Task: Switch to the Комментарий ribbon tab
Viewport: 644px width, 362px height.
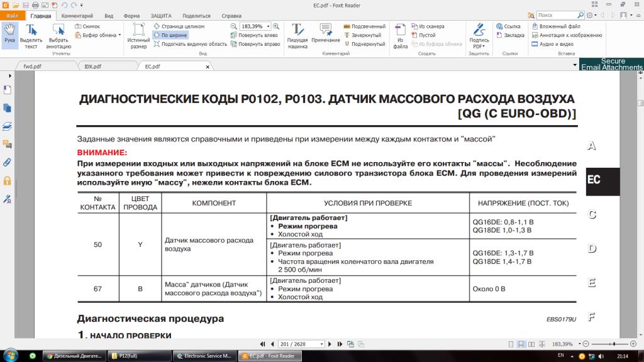Action: (x=77, y=16)
